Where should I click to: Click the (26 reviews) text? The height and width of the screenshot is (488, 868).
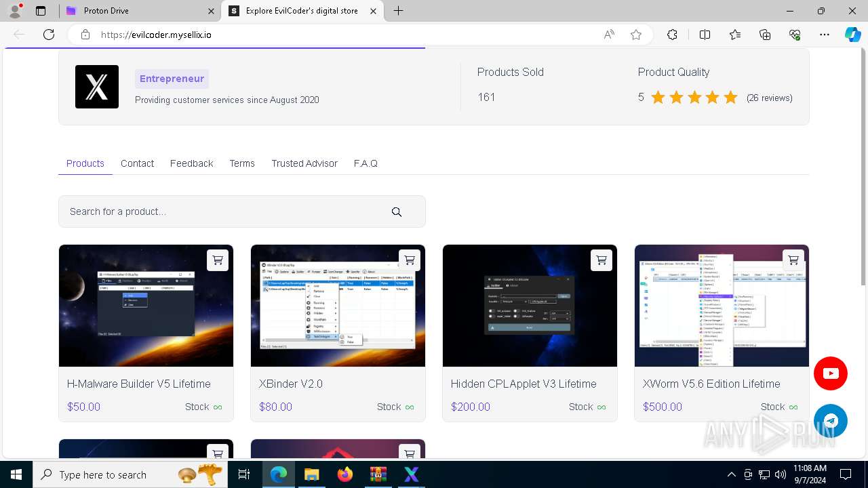point(769,98)
